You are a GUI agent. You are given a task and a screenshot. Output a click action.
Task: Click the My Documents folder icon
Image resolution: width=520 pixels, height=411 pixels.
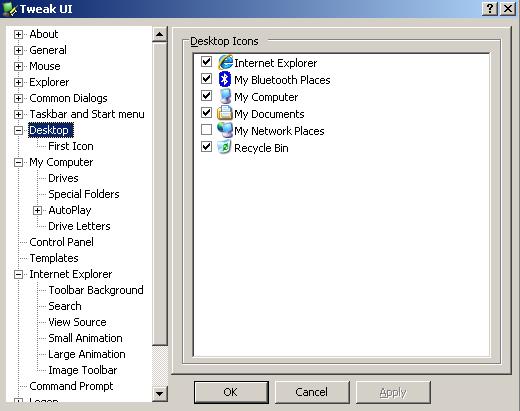(225, 113)
